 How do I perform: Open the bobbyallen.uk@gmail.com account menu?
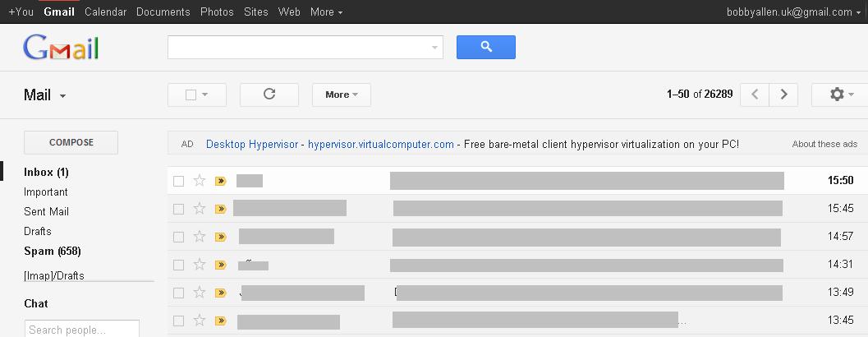tap(793, 12)
